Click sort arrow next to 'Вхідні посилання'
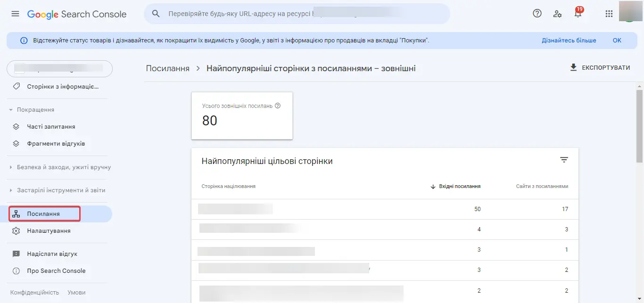644x303 pixels. 433,187
